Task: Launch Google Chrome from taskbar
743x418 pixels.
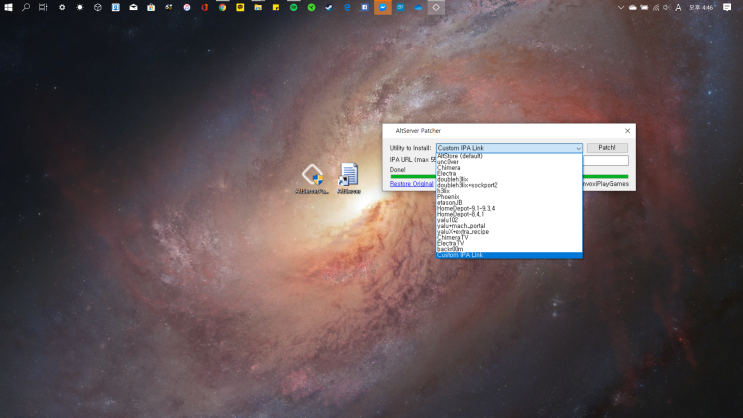Action: [x=222, y=7]
